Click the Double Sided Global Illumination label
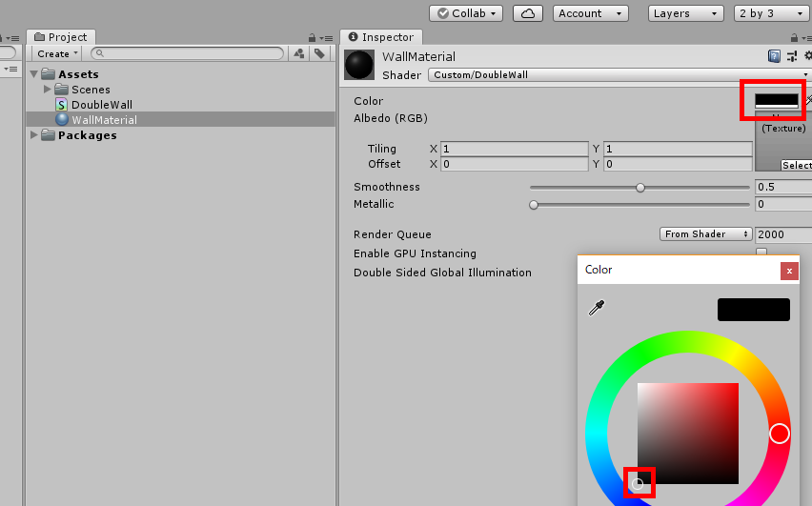 coord(442,273)
